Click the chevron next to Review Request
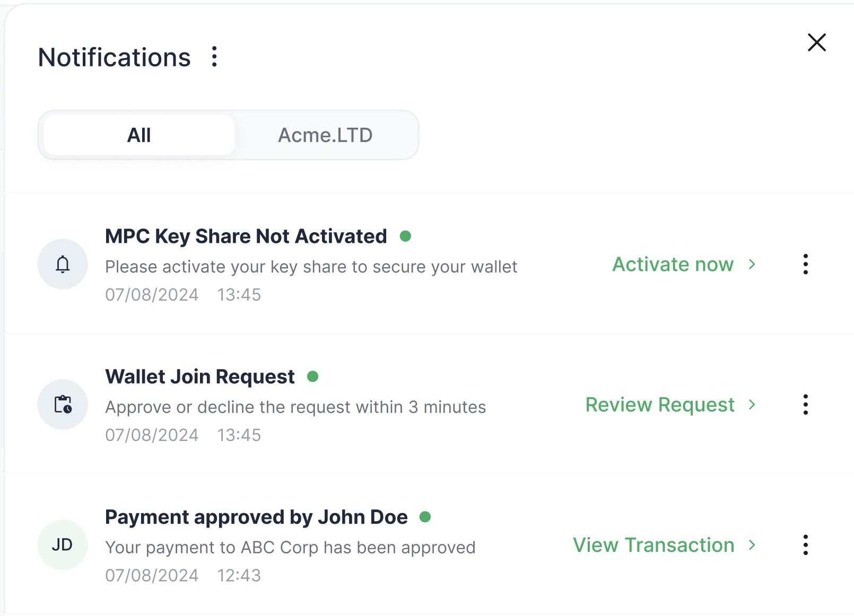This screenshot has height=616, width=854. tap(752, 404)
